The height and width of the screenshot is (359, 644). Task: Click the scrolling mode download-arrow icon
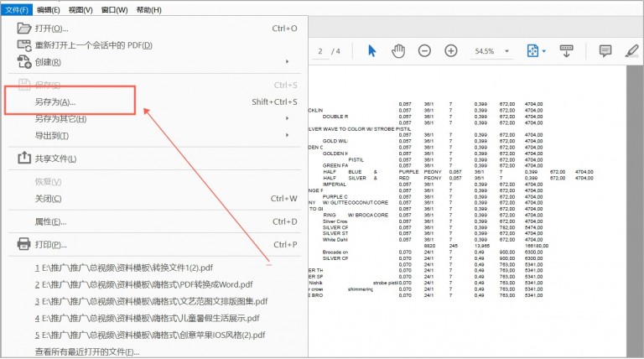[566, 51]
